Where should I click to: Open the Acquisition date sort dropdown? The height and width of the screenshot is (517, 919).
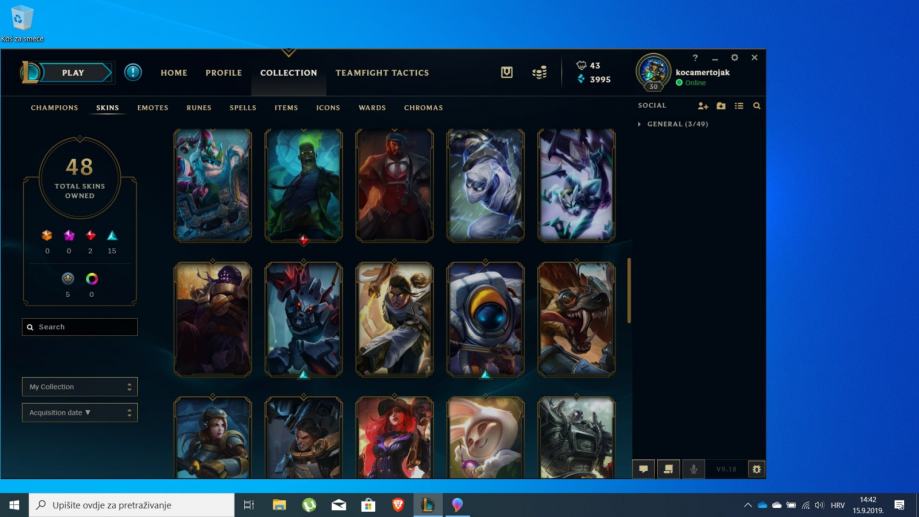point(80,413)
